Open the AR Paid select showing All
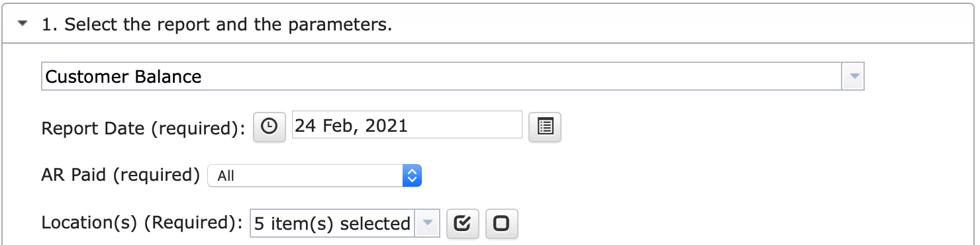Viewport: 980px width, 245px height. [x=315, y=176]
